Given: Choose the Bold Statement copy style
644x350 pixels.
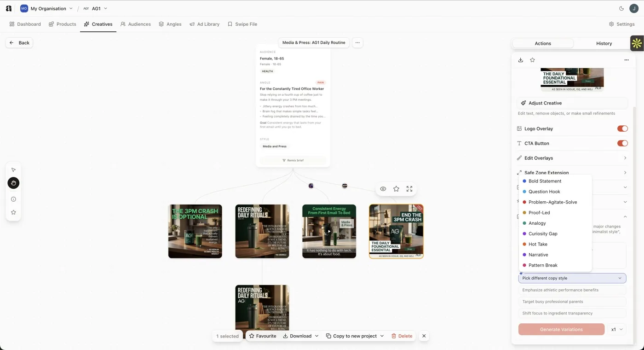Looking at the screenshot, I should click(555, 181).
